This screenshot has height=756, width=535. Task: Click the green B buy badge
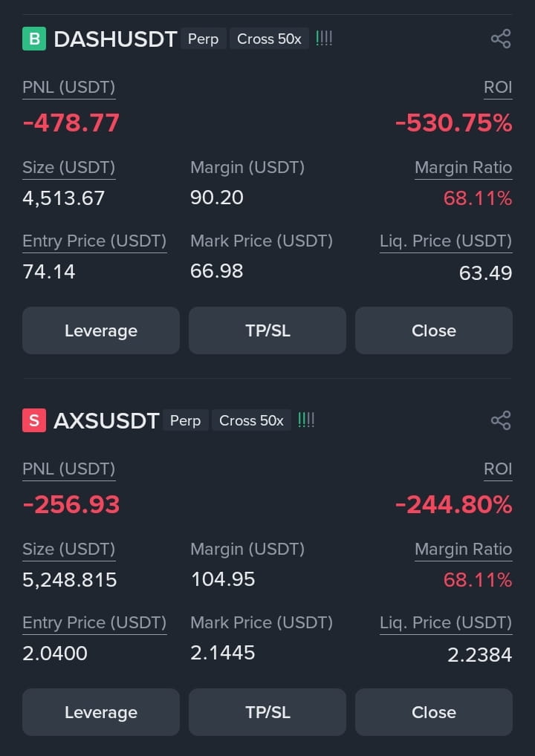(x=34, y=39)
